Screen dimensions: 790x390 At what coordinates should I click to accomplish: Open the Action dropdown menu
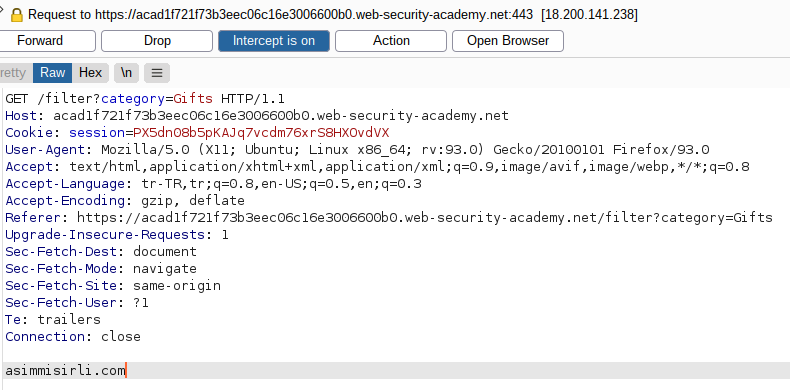pos(391,41)
